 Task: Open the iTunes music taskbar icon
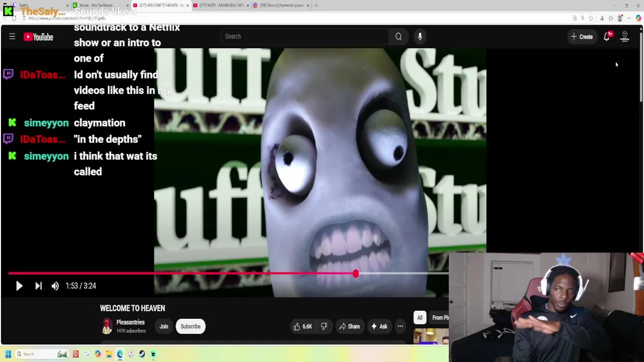pos(131,354)
